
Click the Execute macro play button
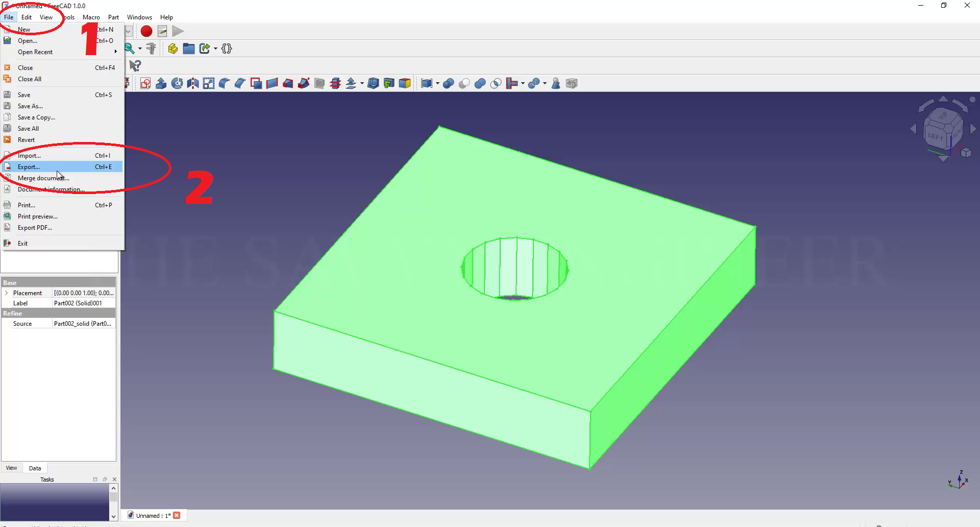[x=178, y=31]
